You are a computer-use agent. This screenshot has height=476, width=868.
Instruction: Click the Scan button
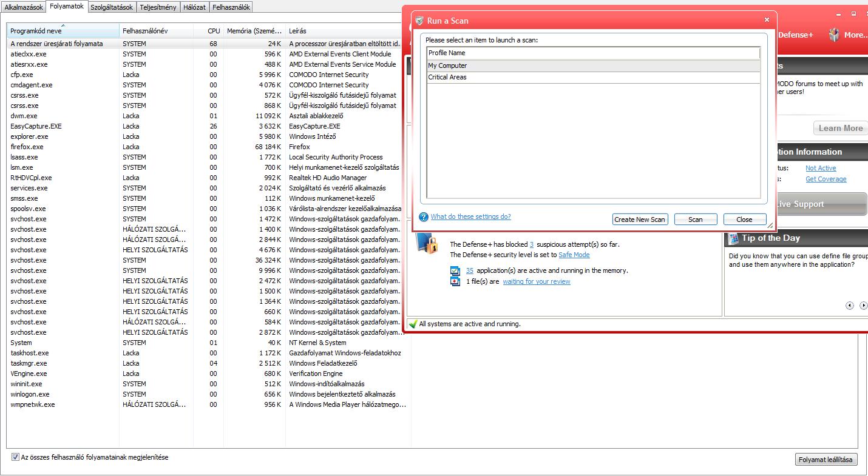(x=696, y=220)
